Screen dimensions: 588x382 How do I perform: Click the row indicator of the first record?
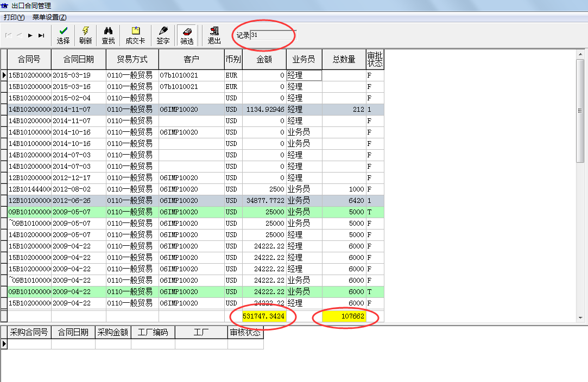click(x=4, y=75)
